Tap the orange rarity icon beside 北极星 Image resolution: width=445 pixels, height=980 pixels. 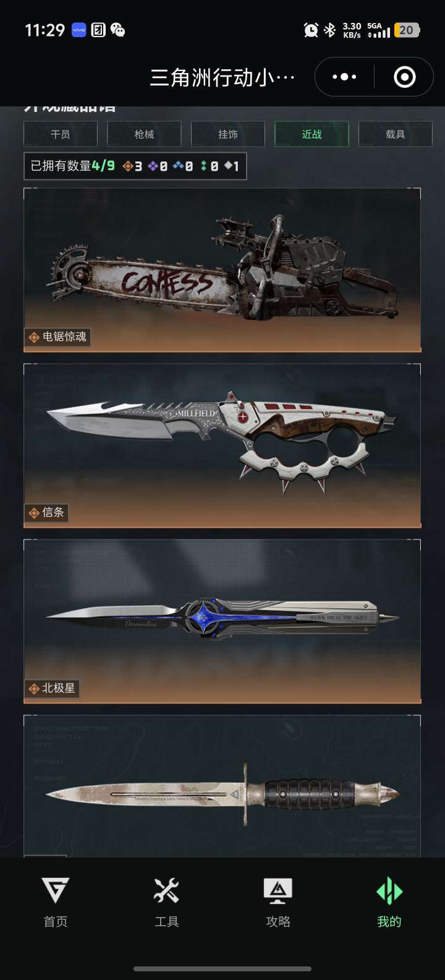pyautogui.click(x=34, y=689)
